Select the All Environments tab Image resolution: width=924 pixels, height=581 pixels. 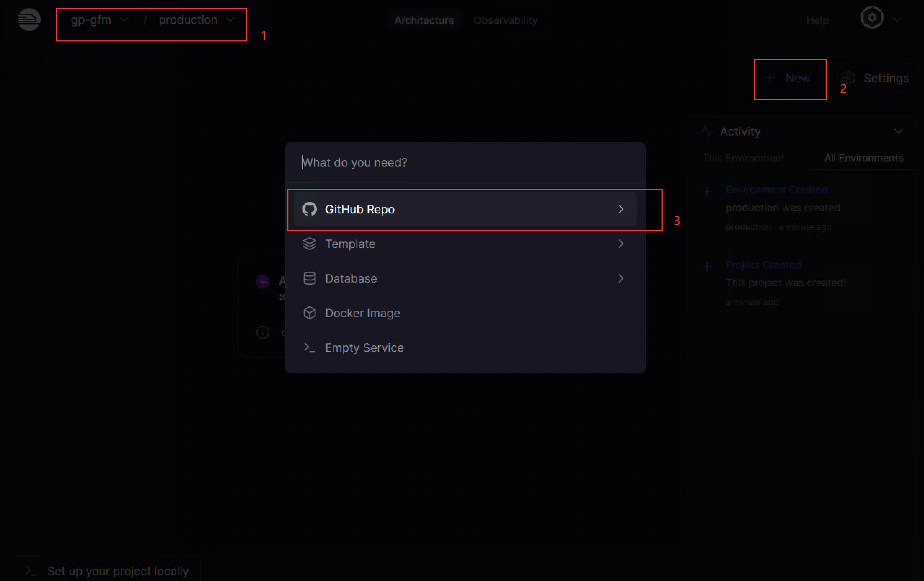pos(863,158)
